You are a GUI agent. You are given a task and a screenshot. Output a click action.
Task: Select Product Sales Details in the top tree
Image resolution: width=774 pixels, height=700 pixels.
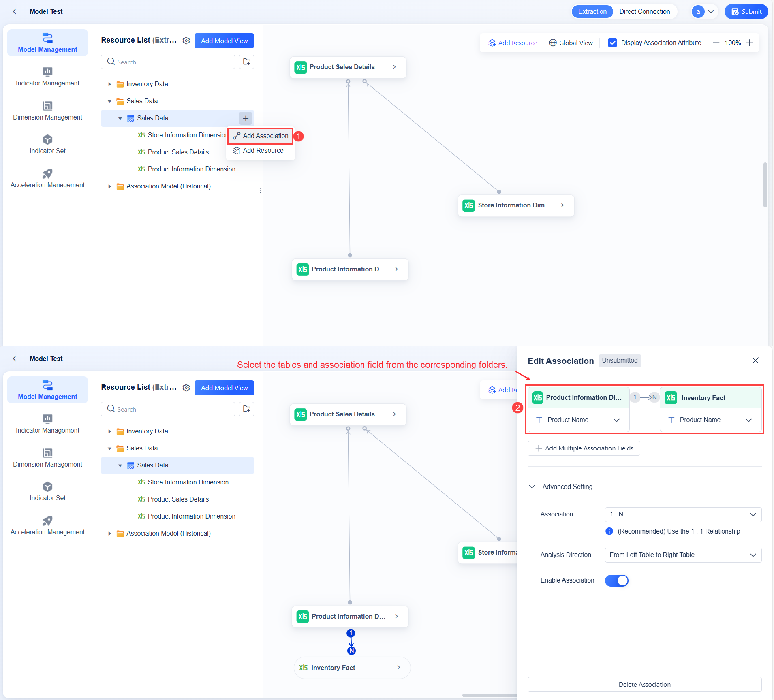pos(178,152)
